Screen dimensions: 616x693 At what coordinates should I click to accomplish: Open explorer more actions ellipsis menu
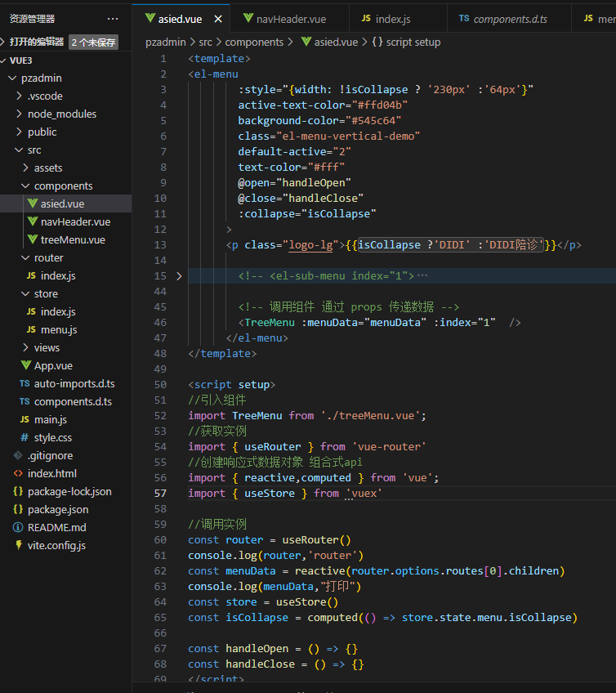(x=113, y=19)
